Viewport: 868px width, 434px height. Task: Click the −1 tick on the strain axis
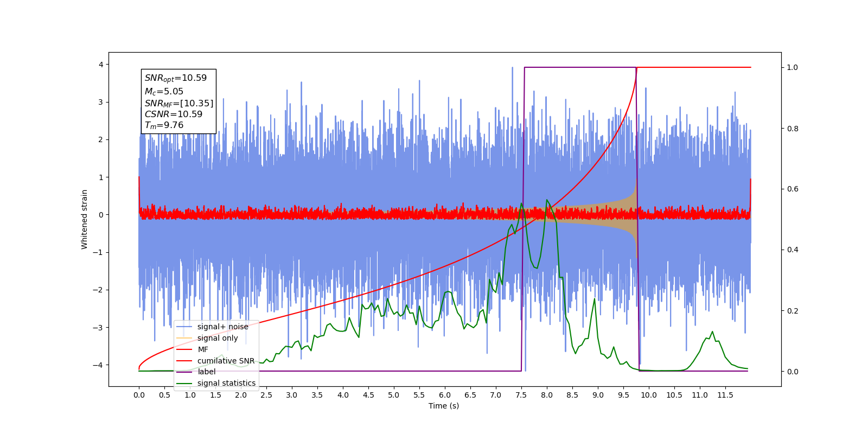98,252
